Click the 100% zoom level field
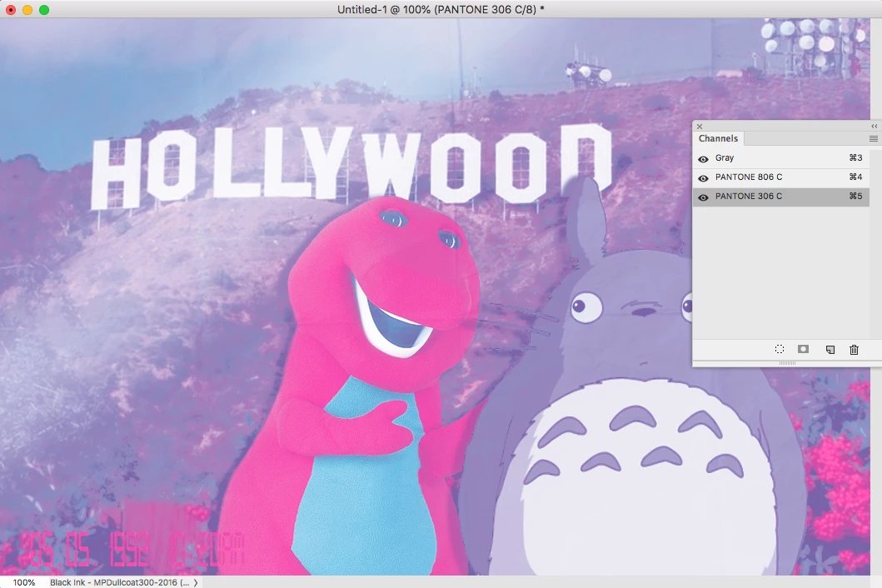 [24, 582]
